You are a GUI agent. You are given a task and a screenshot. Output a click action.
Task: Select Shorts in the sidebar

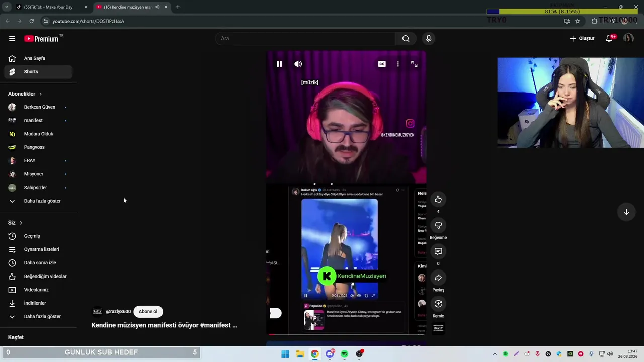38,72
